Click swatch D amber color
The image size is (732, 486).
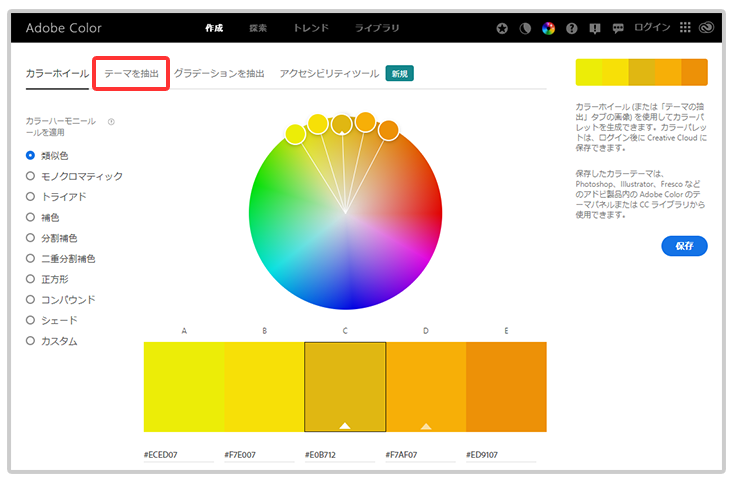[426, 387]
